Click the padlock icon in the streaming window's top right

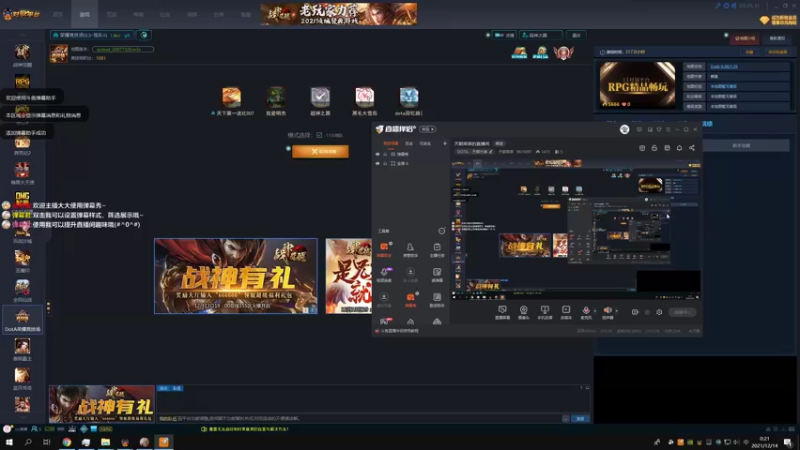(654, 148)
